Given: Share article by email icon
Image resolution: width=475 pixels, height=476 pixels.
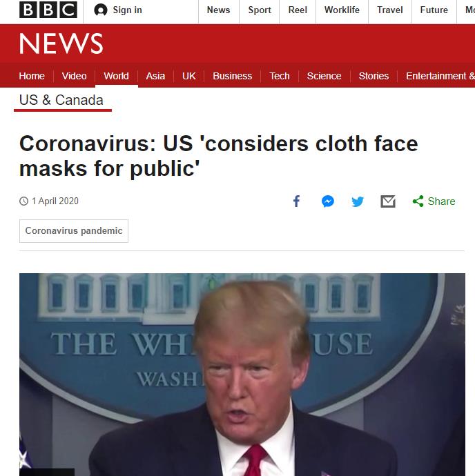Looking at the screenshot, I should (x=388, y=201).
